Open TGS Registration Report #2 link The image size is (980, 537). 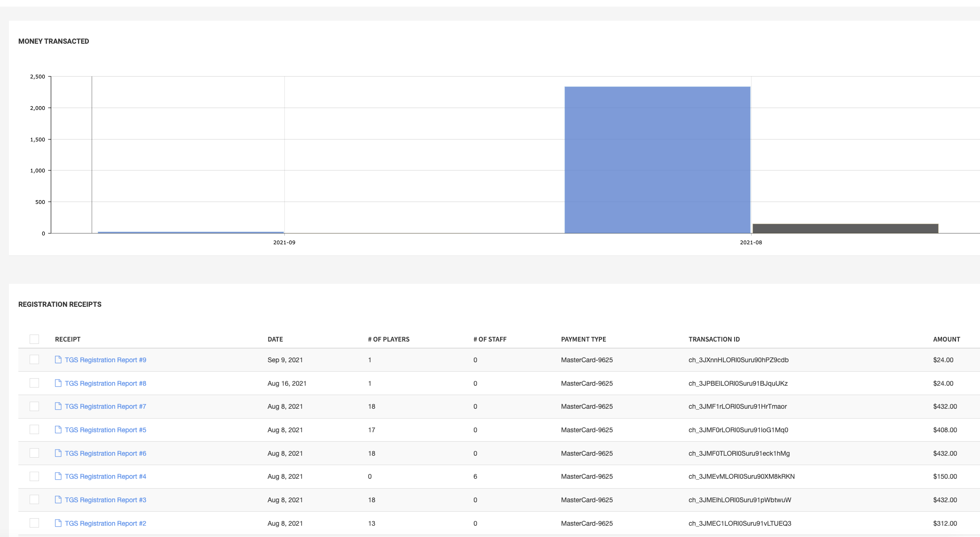click(105, 523)
